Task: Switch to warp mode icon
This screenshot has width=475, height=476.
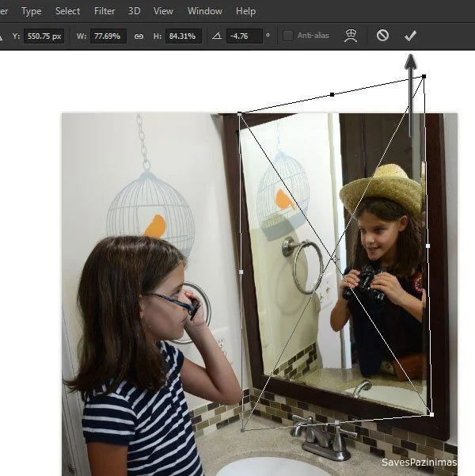Action: tap(351, 36)
